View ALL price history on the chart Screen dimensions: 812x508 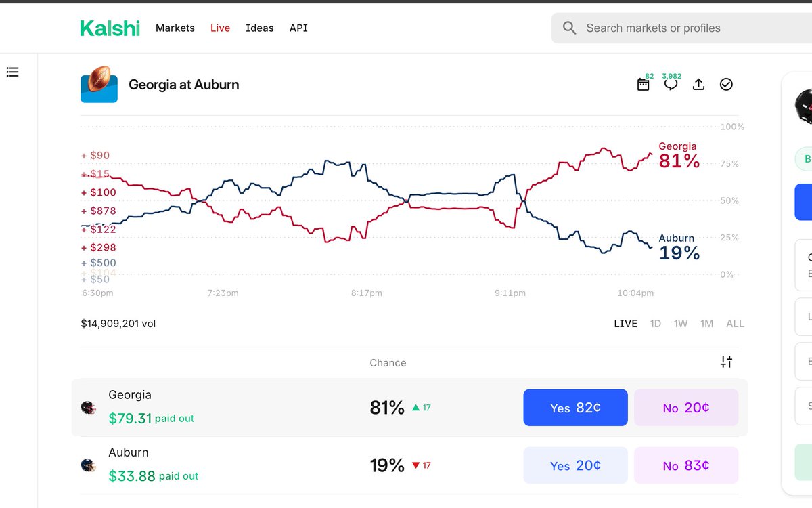735,324
